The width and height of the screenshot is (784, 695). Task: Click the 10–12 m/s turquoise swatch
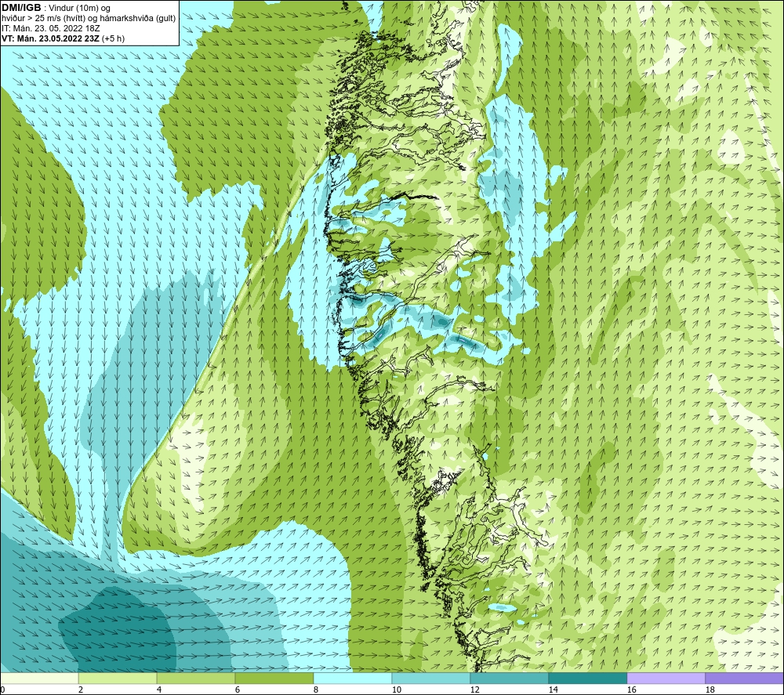431,679
